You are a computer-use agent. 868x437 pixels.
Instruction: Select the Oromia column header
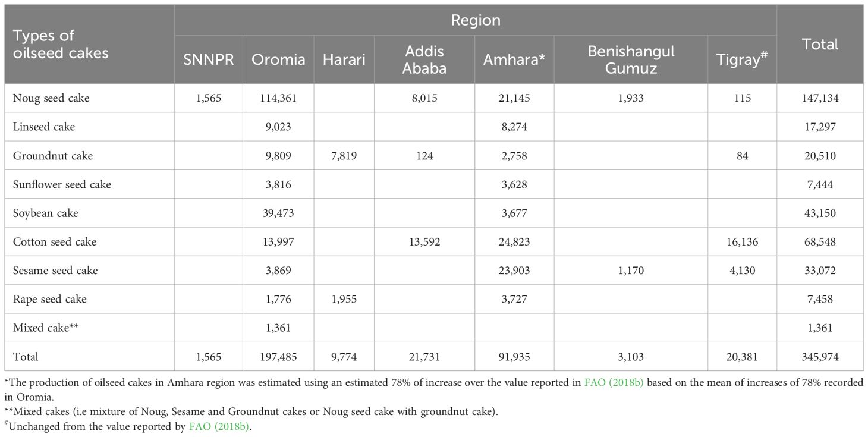coord(278,59)
